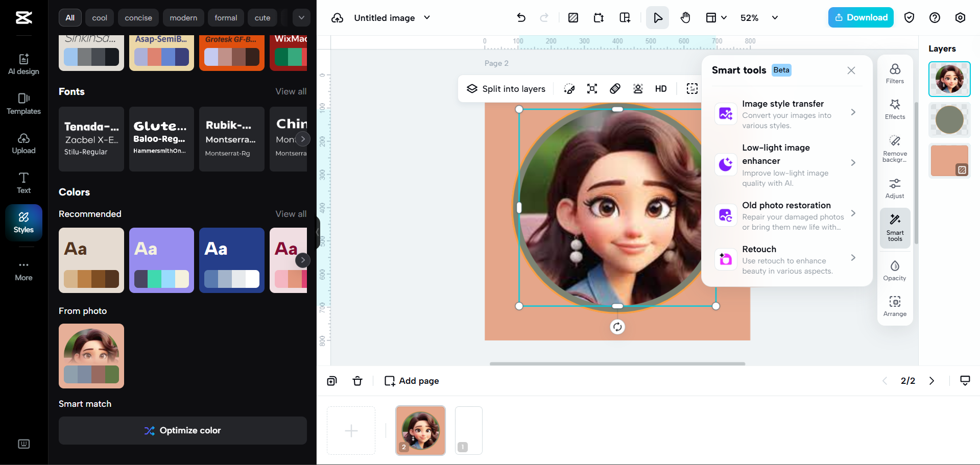980x465 pixels.
Task: Select the 'modern' style filter chip
Action: [x=183, y=17]
